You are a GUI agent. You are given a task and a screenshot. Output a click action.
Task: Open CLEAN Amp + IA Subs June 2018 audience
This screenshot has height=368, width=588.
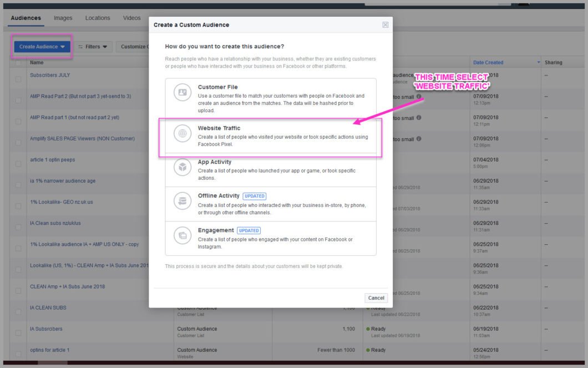(68, 286)
